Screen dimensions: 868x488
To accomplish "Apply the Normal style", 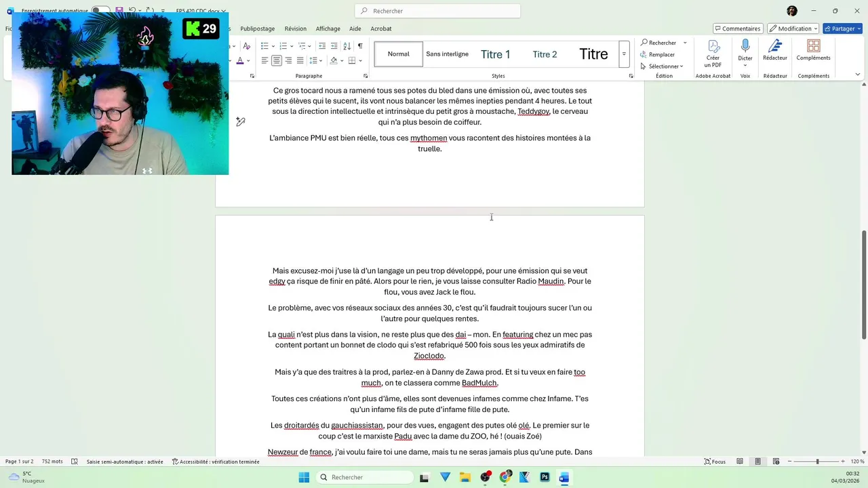I will [x=399, y=54].
